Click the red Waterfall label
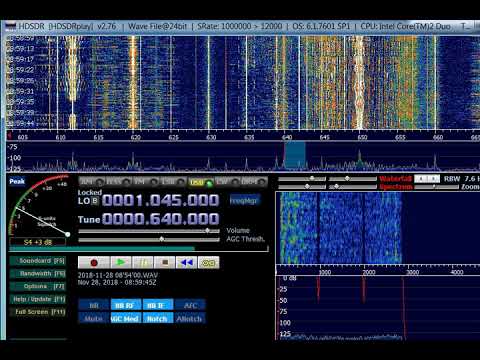Image resolution: width=480 pixels, height=360 pixels. coord(395,179)
